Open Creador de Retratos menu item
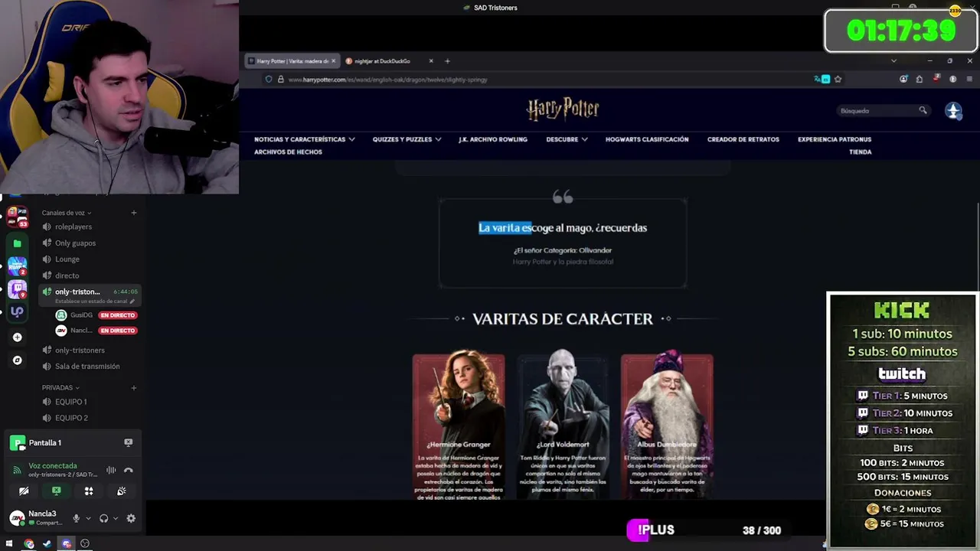 [x=743, y=139]
